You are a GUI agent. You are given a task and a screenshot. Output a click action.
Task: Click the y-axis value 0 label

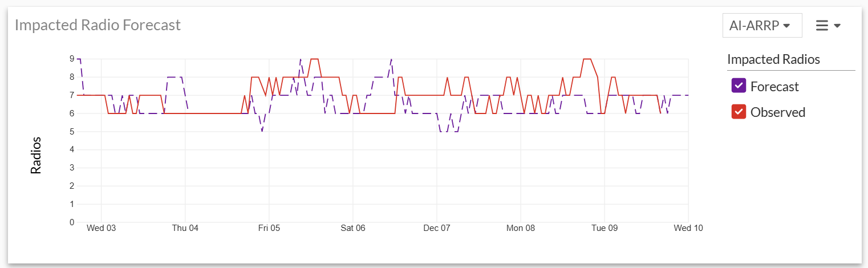tap(72, 222)
